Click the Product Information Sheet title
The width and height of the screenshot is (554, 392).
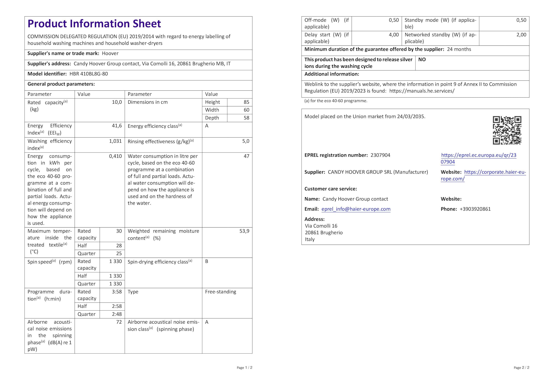pos(94,24)
